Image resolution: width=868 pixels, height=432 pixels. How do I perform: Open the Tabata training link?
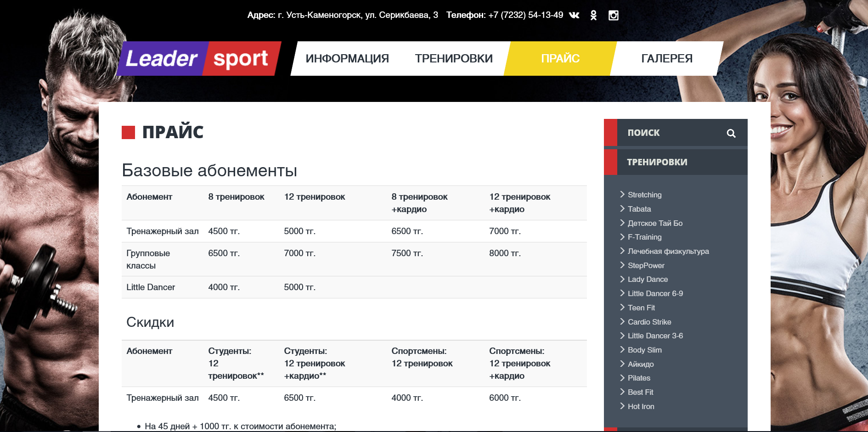pos(639,209)
